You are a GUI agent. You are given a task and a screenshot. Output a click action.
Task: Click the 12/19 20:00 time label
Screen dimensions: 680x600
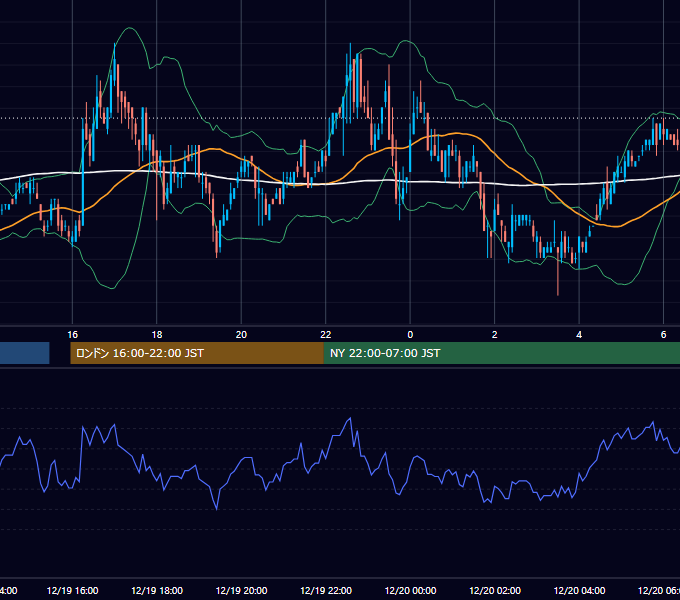pos(241,590)
